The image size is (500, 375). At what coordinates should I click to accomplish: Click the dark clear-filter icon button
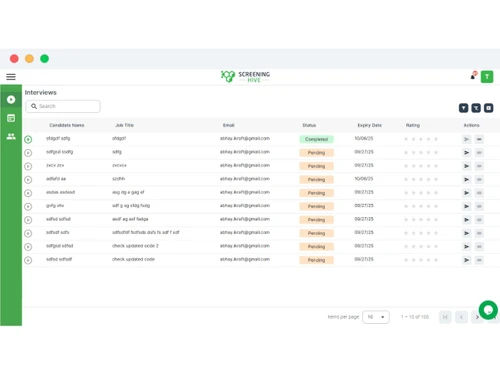476,108
